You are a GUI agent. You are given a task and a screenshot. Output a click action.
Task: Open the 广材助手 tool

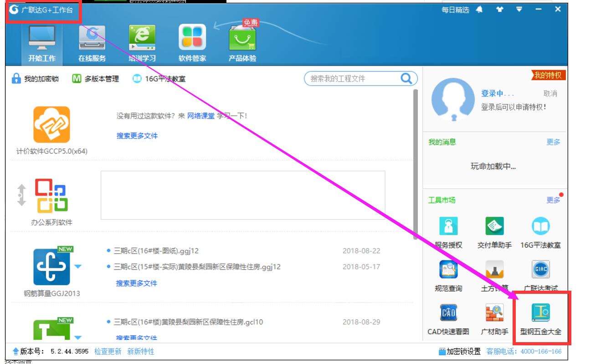pyautogui.click(x=494, y=319)
